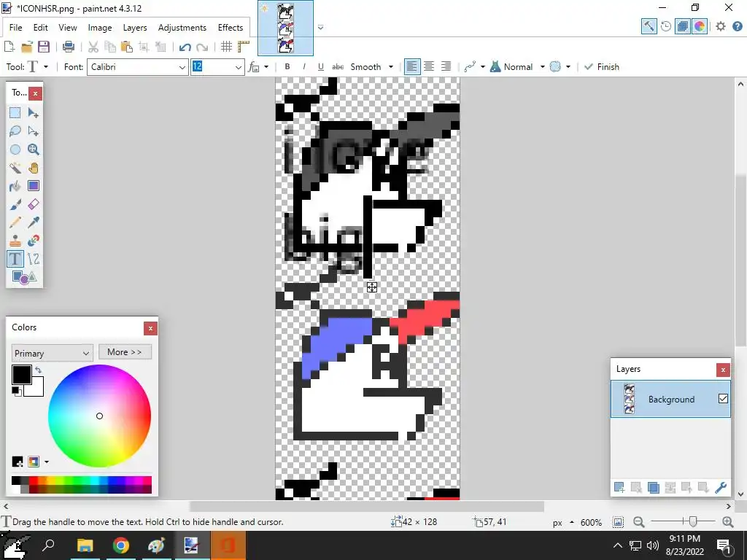Screen dimensions: 747x560
Task: Select the Eraser tool
Action: pyautogui.click(x=34, y=204)
